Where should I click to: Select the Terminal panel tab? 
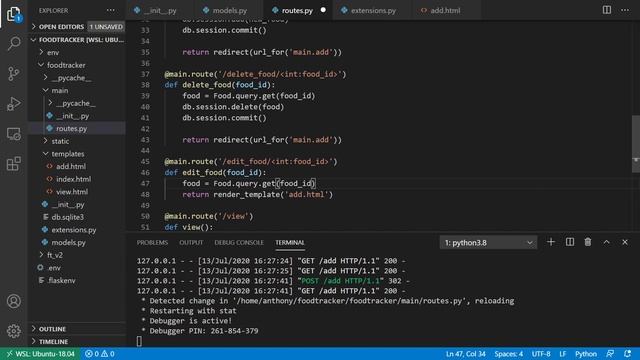click(x=290, y=242)
